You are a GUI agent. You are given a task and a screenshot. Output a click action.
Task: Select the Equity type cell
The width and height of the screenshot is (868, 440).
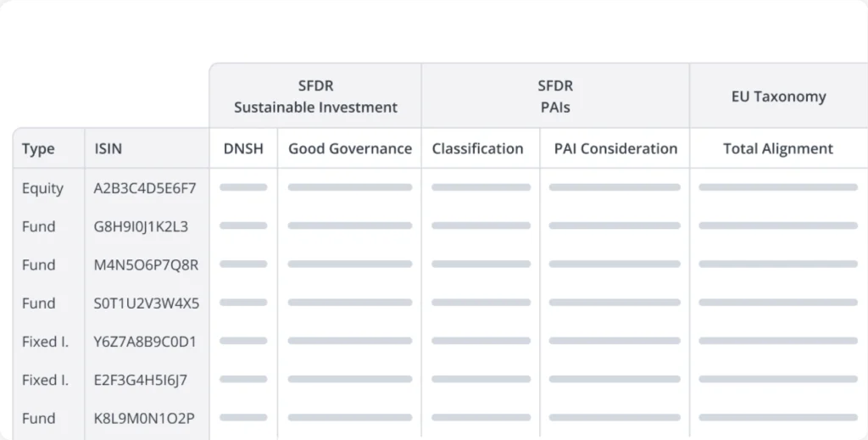tap(42, 188)
